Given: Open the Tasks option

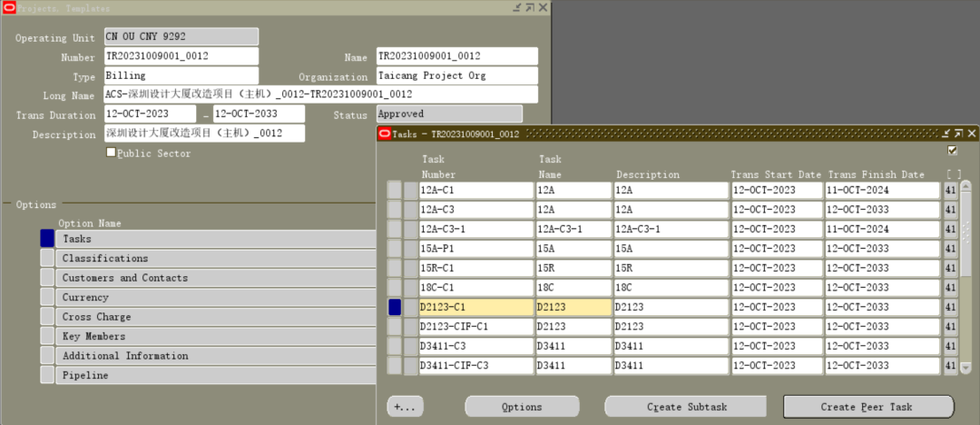Looking at the screenshot, I should pyautogui.click(x=216, y=239).
